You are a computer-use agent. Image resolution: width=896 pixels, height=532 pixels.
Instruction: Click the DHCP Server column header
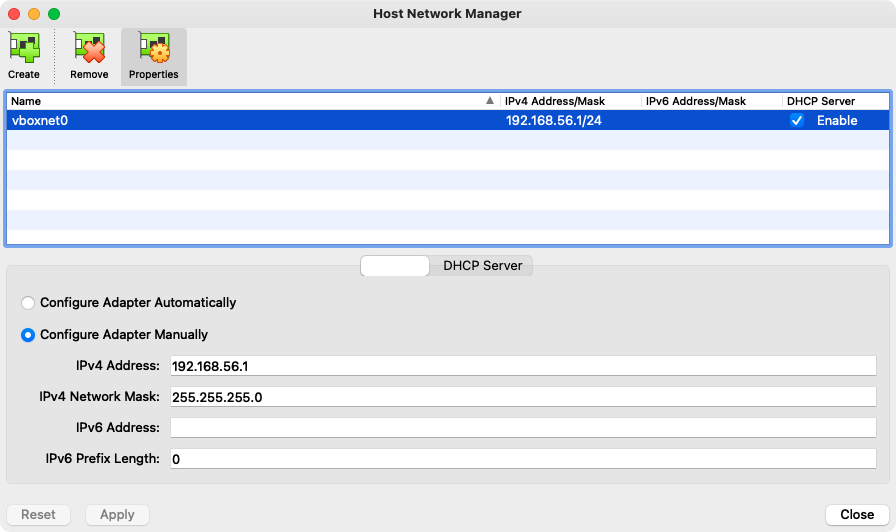tap(834, 101)
